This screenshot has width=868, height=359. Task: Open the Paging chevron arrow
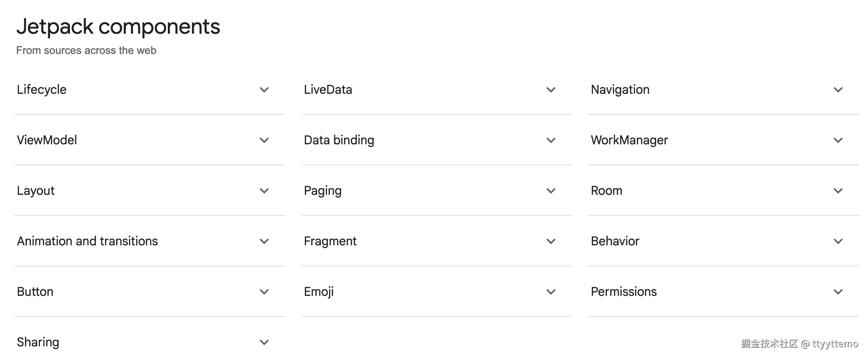(551, 191)
